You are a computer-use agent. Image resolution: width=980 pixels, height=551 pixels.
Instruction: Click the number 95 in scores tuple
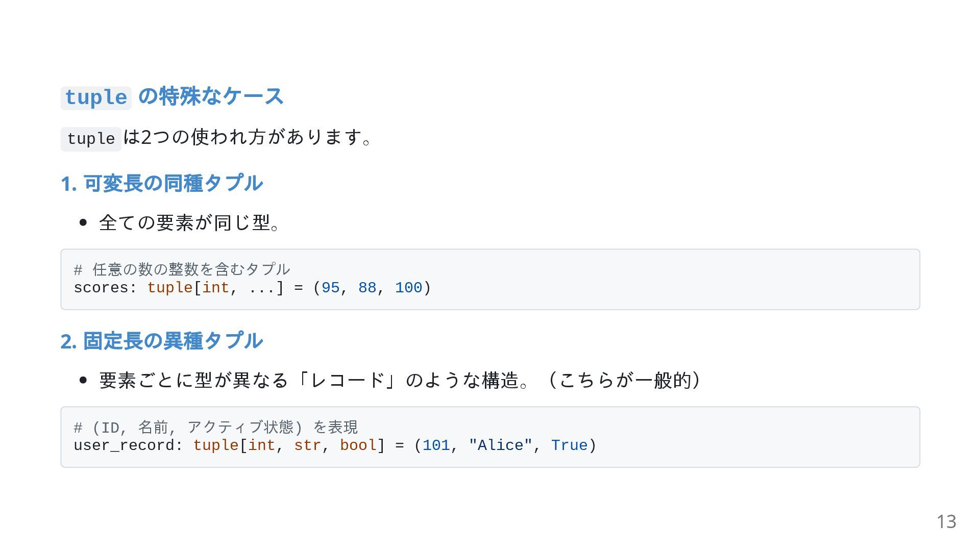[331, 288]
